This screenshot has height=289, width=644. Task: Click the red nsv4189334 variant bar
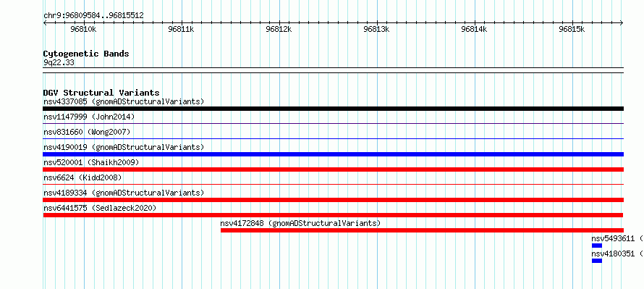(333, 200)
